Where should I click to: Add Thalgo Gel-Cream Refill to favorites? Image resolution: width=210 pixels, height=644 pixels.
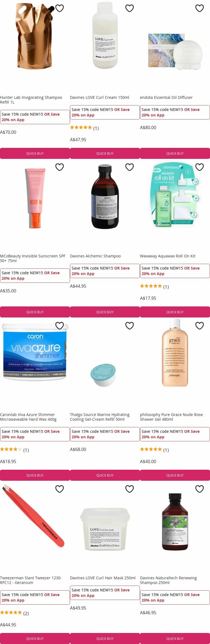click(130, 325)
